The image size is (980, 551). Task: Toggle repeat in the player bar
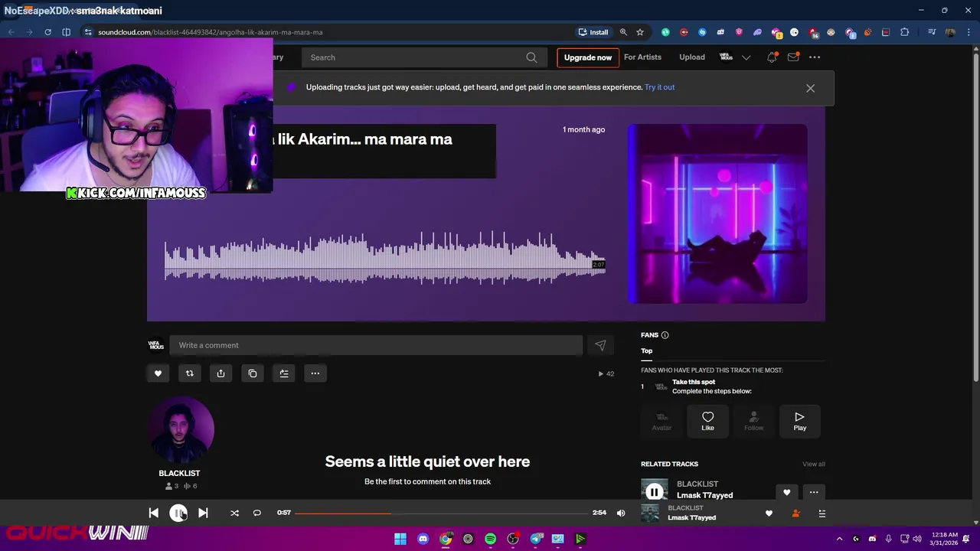(257, 513)
